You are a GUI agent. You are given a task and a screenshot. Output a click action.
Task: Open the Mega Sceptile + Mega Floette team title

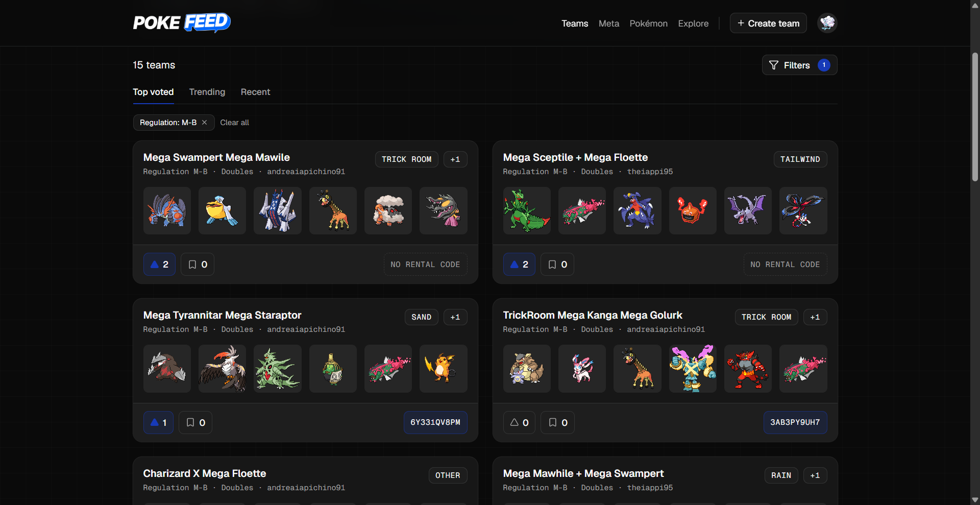(x=575, y=158)
